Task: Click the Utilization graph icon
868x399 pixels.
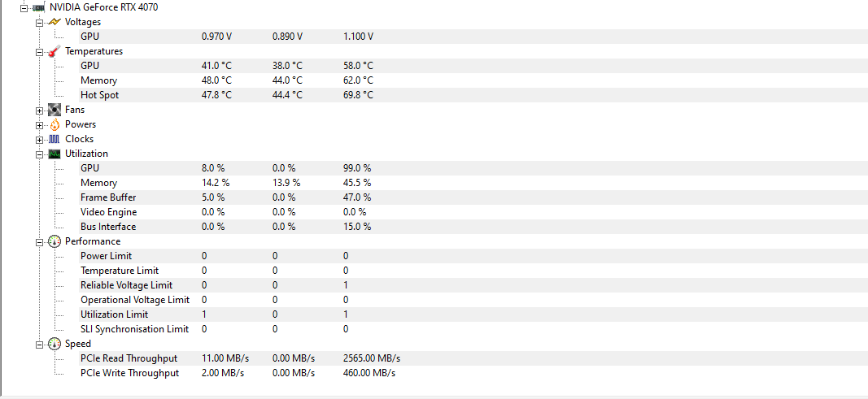Action: (55, 154)
